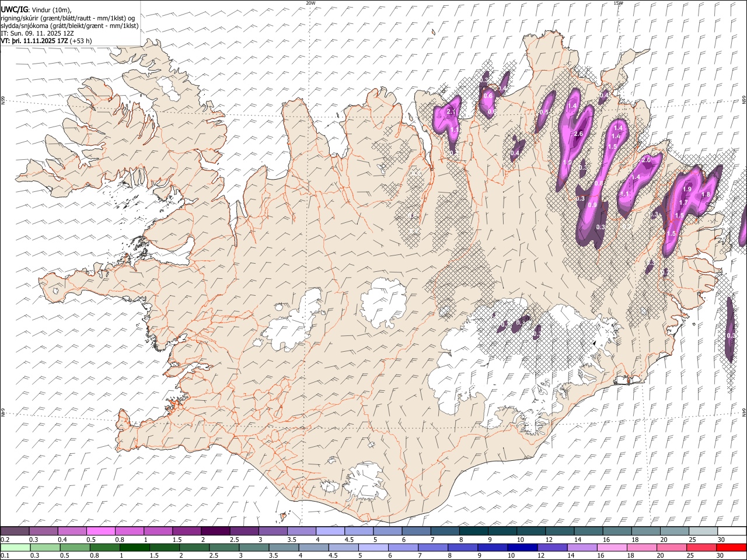Pick the light lavender 4 swatch in top legend row
This screenshot has width=747, height=560.
(x=330, y=531)
